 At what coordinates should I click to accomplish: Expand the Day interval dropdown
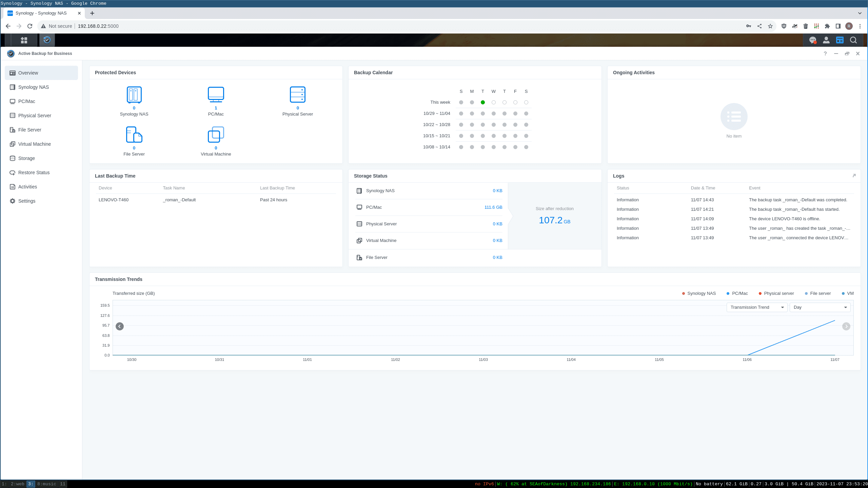click(x=820, y=307)
